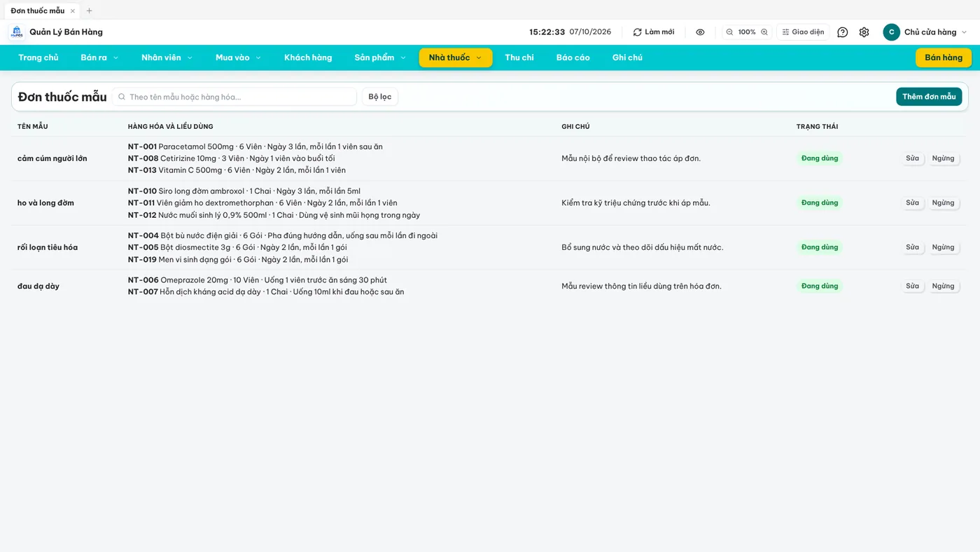Click the search magnifier icon in search box
The width and height of the screenshot is (980, 552).
click(122, 97)
